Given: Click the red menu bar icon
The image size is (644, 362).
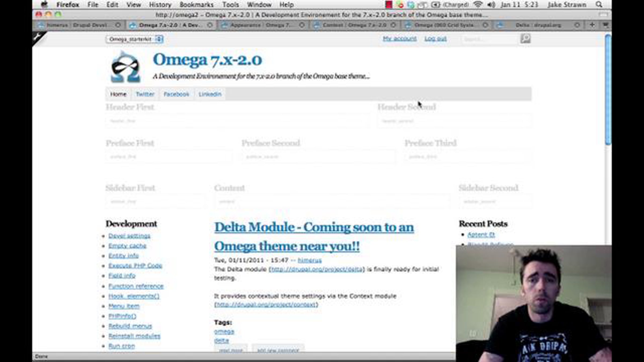Looking at the screenshot, I should pyautogui.click(x=389, y=5).
